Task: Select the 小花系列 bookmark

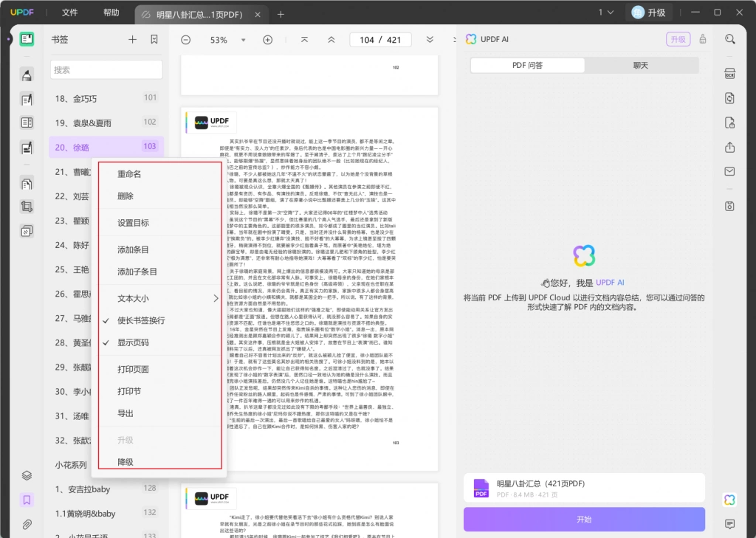Action: point(71,465)
